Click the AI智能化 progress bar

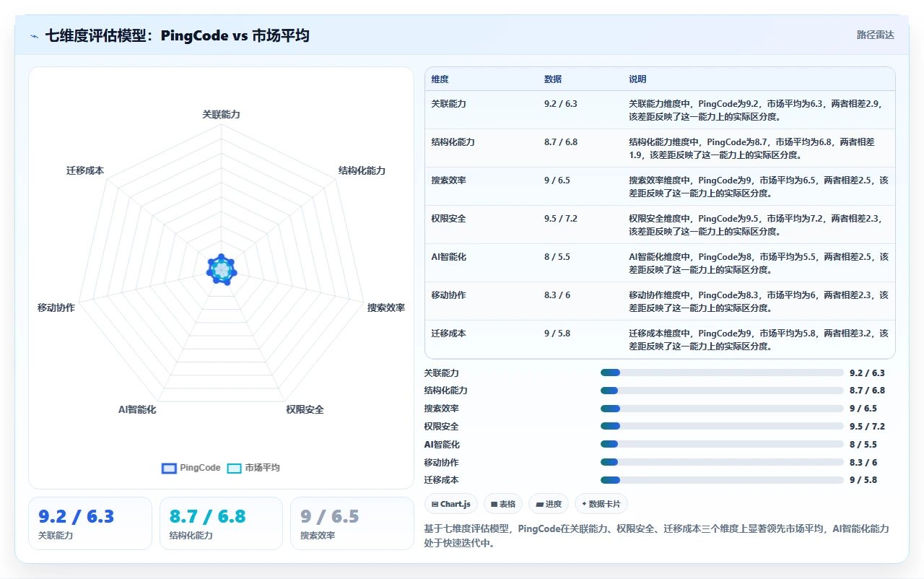(x=722, y=445)
